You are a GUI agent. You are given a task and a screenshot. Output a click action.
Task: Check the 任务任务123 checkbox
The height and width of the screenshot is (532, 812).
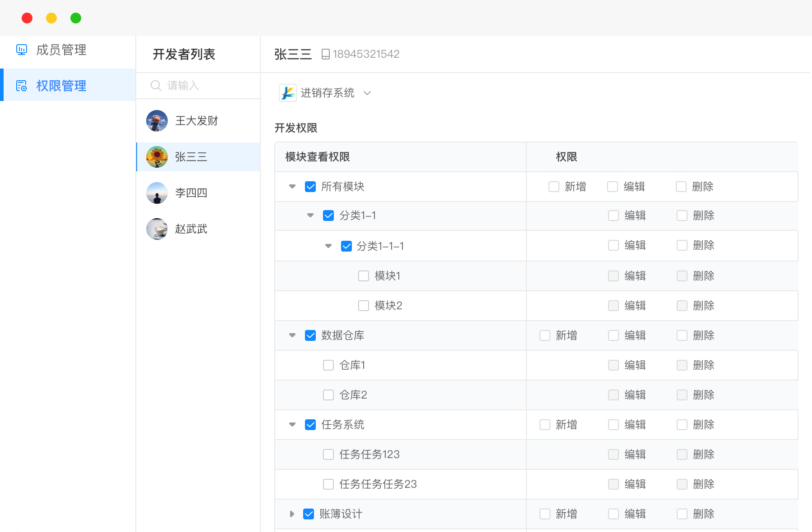[x=328, y=454]
